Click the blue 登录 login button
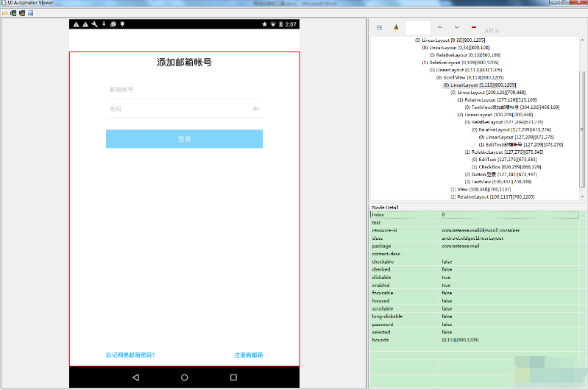 [x=184, y=139]
